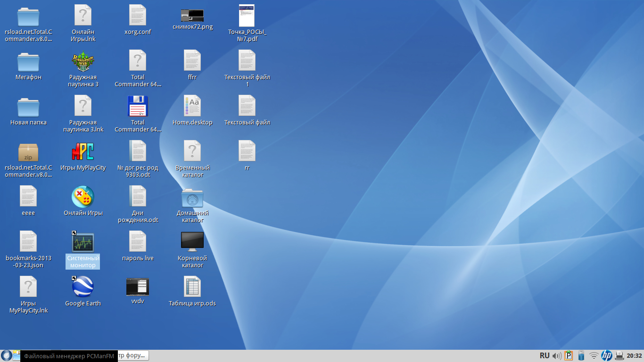The width and height of the screenshot is (644, 362).
Task: Open the main start menu button
Action: pyautogui.click(x=6, y=356)
